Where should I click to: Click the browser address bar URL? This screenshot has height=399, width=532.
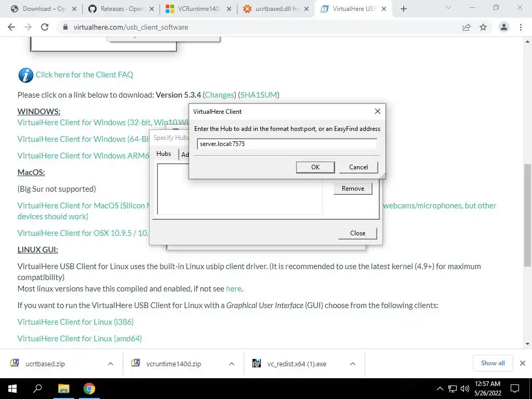pyautogui.click(x=131, y=27)
